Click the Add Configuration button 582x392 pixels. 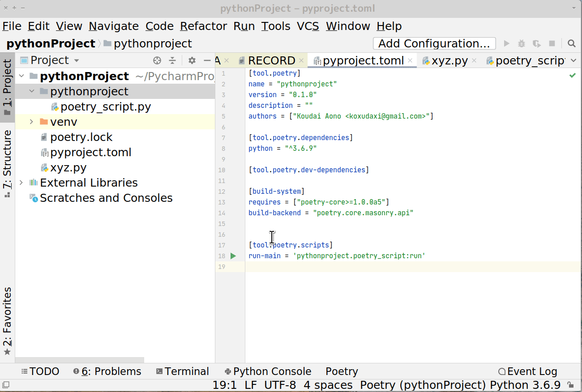pyautogui.click(x=434, y=43)
